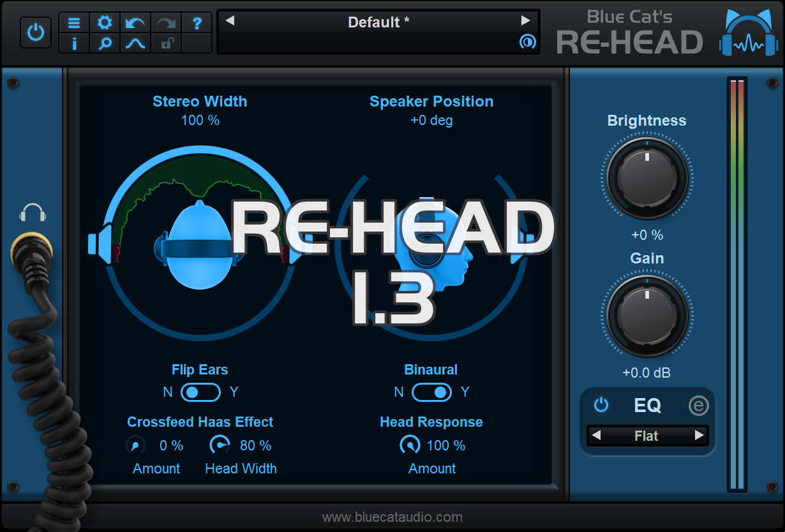Click the Stereo Width 100 % value

(200, 120)
